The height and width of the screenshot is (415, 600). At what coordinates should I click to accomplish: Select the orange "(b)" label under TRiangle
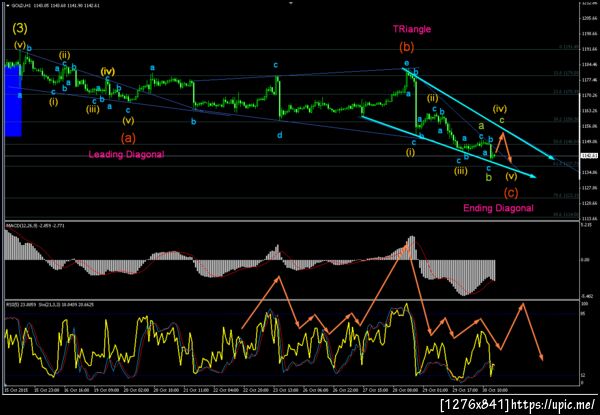[x=406, y=47]
